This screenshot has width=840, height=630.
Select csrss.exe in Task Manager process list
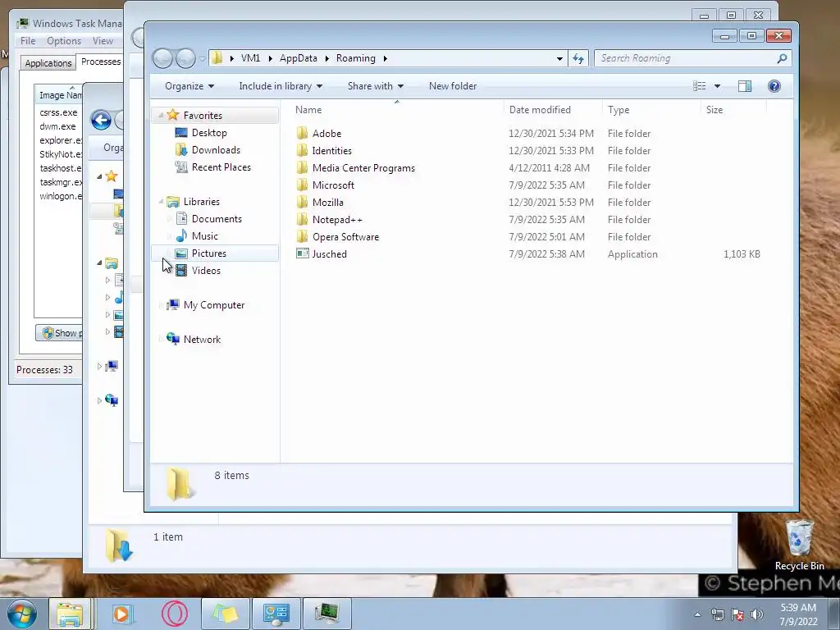coord(58,112)
